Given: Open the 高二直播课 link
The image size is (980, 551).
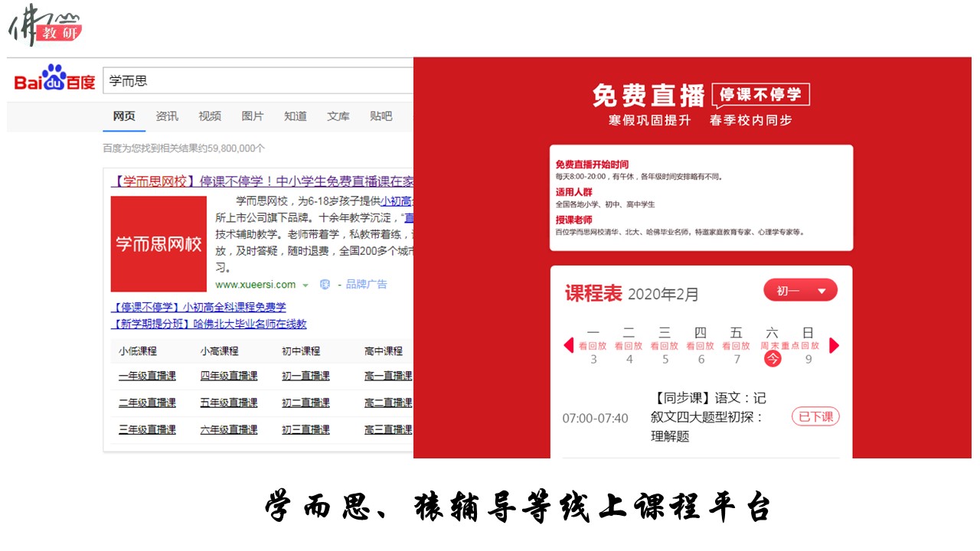Looking at the screenshot, I should tap(388, 403).
